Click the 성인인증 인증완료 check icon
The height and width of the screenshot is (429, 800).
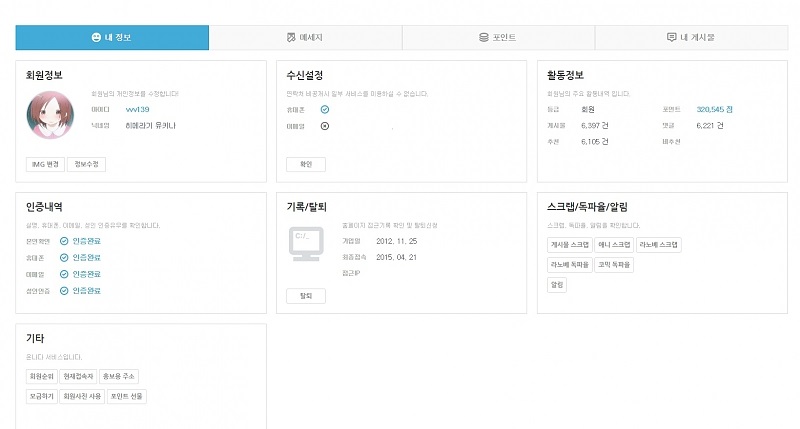coord(64,291)
